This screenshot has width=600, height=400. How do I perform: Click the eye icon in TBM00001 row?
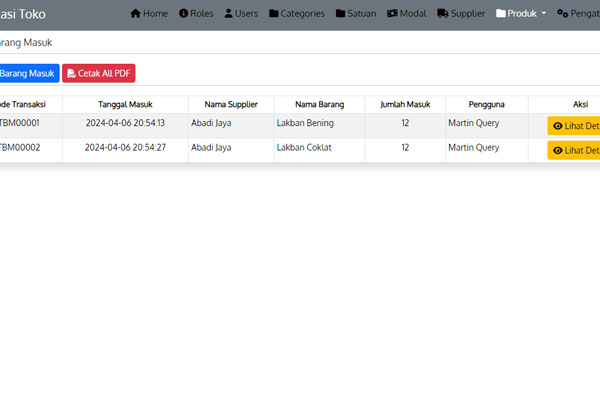point(558,126)
